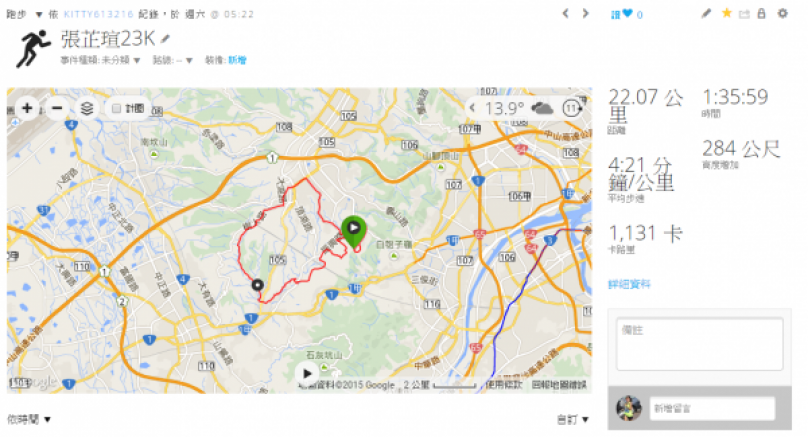808x437 pixels.
Task: Open the map layers selector
Action: click(x=87, y=108)
